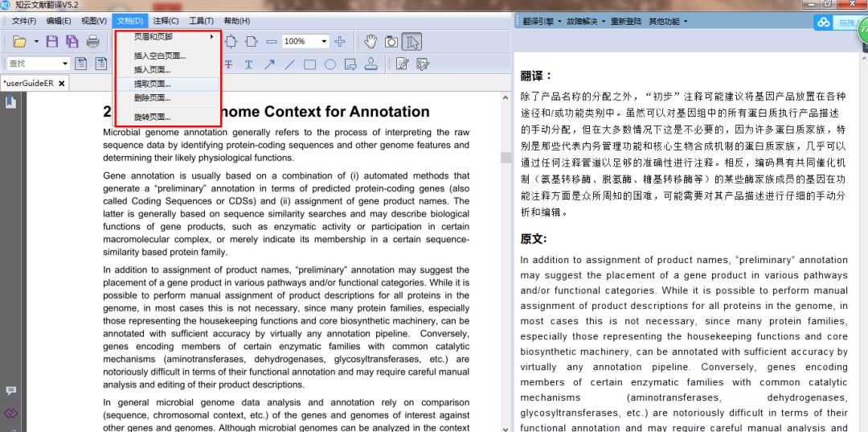Open the 视图(V) menu

tap(94, 21)
